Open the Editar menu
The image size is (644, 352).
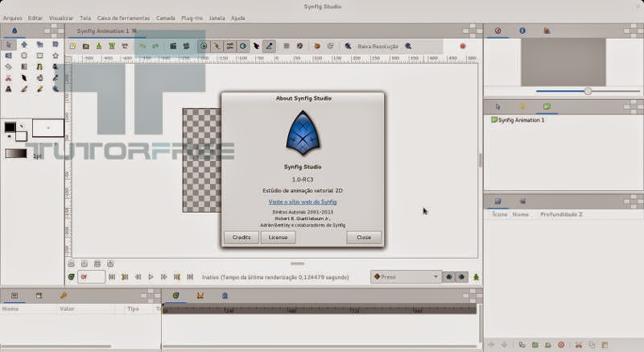(x=35, y=18)
